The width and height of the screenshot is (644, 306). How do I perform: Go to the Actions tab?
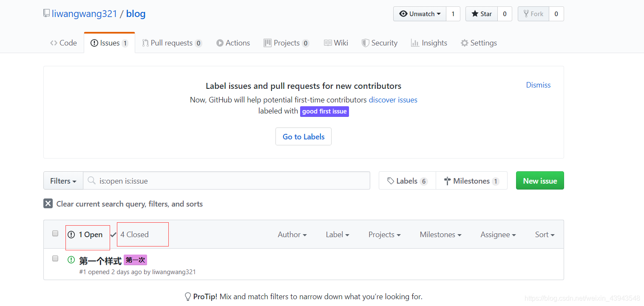click(x=233, y=43)
